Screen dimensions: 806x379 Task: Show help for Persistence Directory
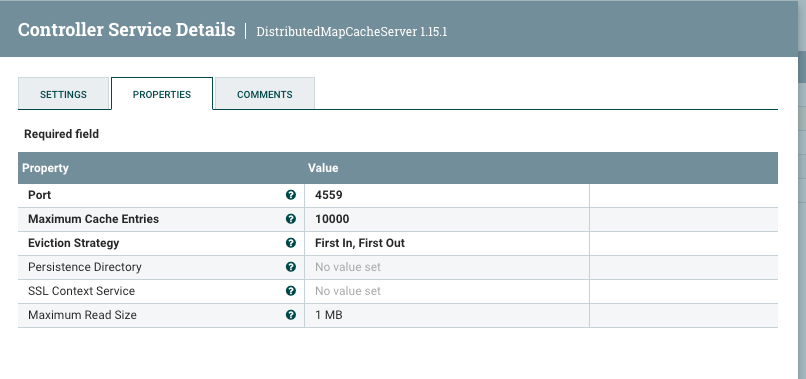tap(291, 267)
